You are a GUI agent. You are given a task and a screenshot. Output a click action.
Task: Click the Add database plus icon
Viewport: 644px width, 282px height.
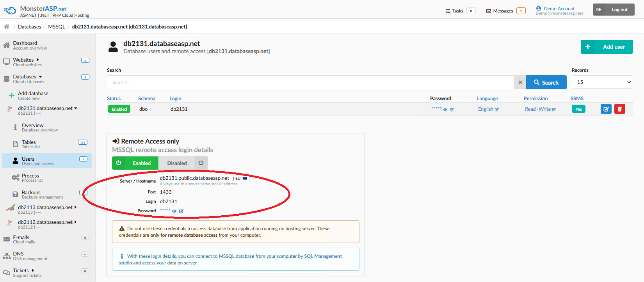pos(11,96)
